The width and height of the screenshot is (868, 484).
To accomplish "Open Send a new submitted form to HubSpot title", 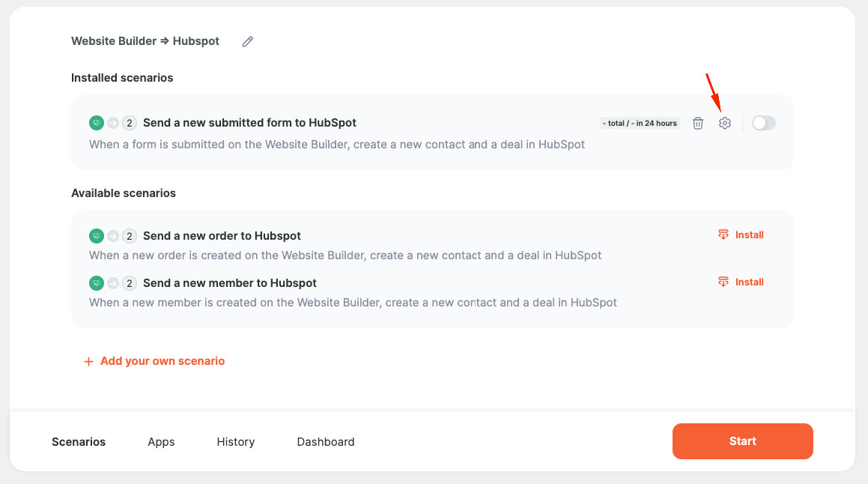I will [249, 123].
